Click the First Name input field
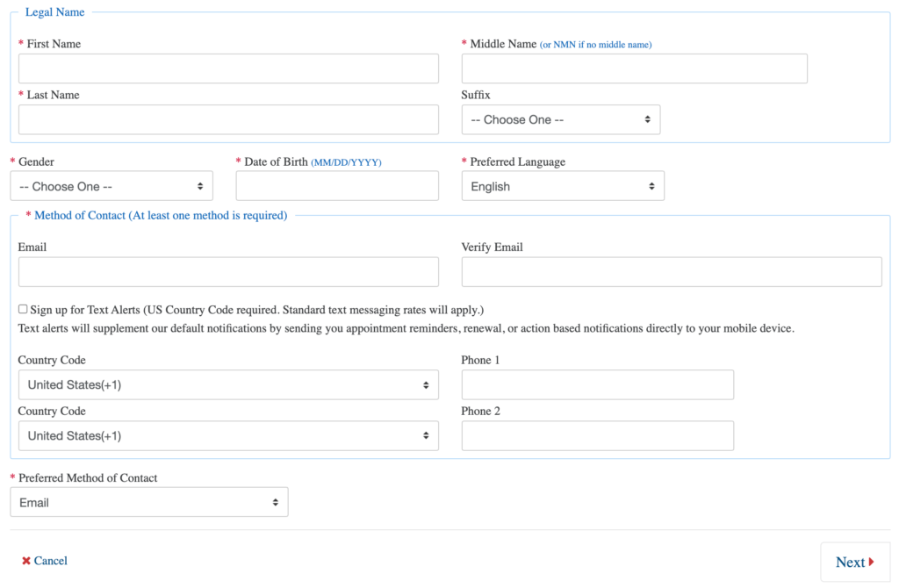 pos(228,68)
